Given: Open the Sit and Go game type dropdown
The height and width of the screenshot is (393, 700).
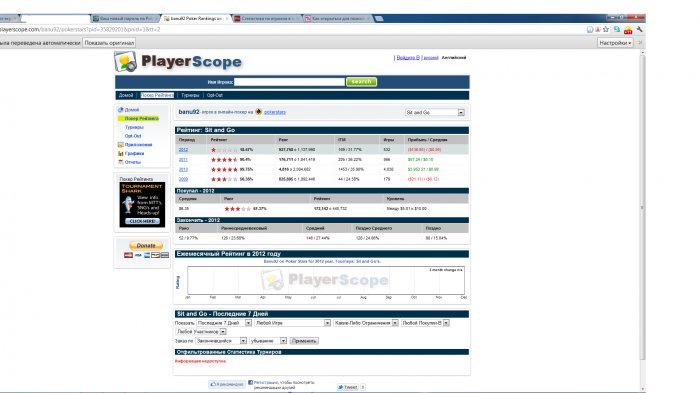Looking at the screenshot, I should click(435, 113).
